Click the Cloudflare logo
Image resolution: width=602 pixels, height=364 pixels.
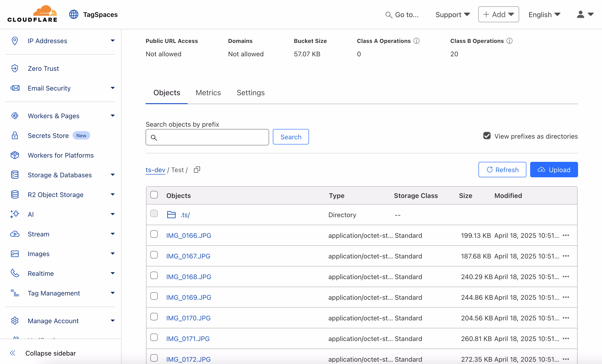[32, 14]
